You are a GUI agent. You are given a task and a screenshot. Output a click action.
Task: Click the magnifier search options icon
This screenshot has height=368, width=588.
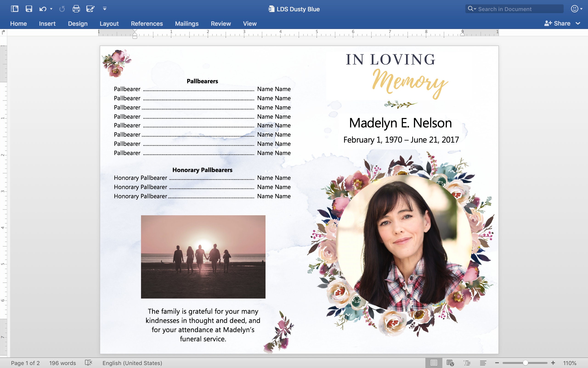(x=472, y=9)
